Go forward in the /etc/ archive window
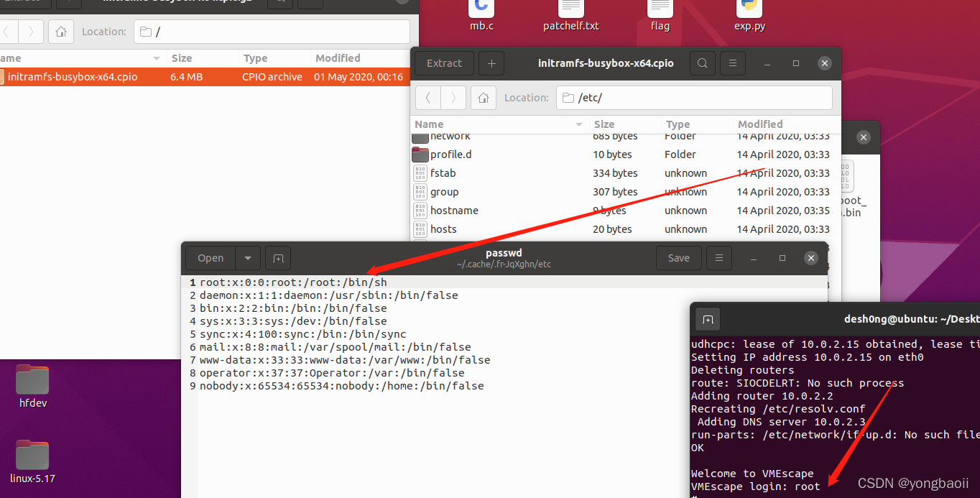Screen dimensions: 980x498 point(453,98)
